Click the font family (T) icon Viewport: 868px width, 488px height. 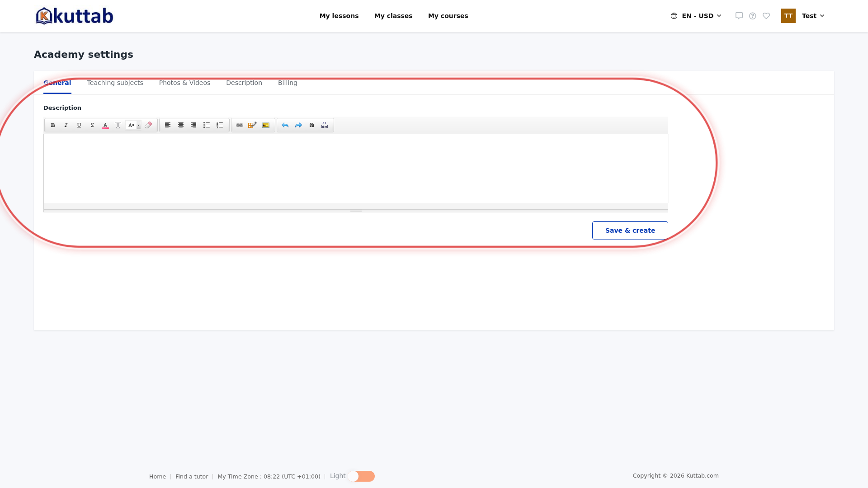click(x=118, y=125)
